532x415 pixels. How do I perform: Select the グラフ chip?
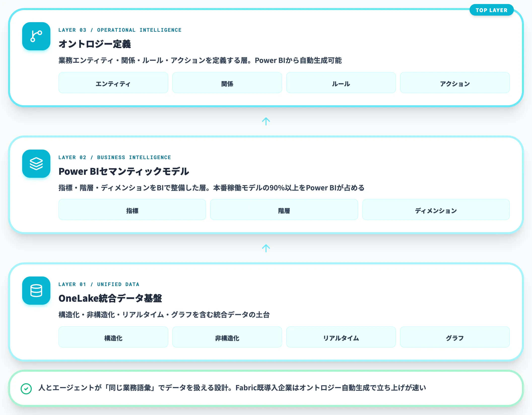455,337
